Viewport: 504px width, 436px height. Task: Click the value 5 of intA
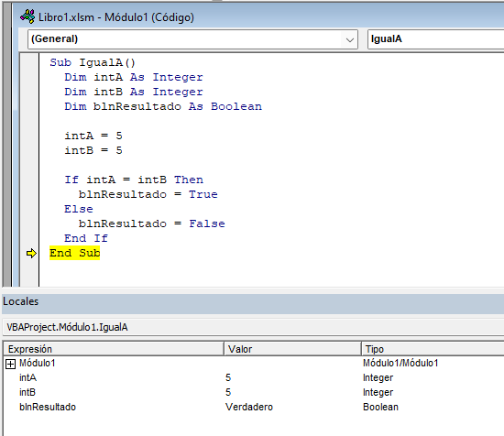coord(228,378)
